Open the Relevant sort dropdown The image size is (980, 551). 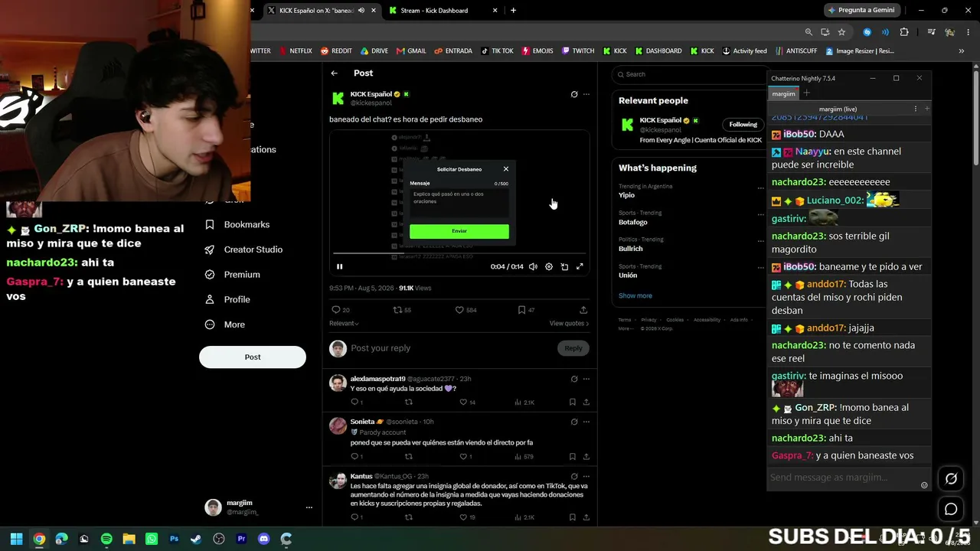344,323
